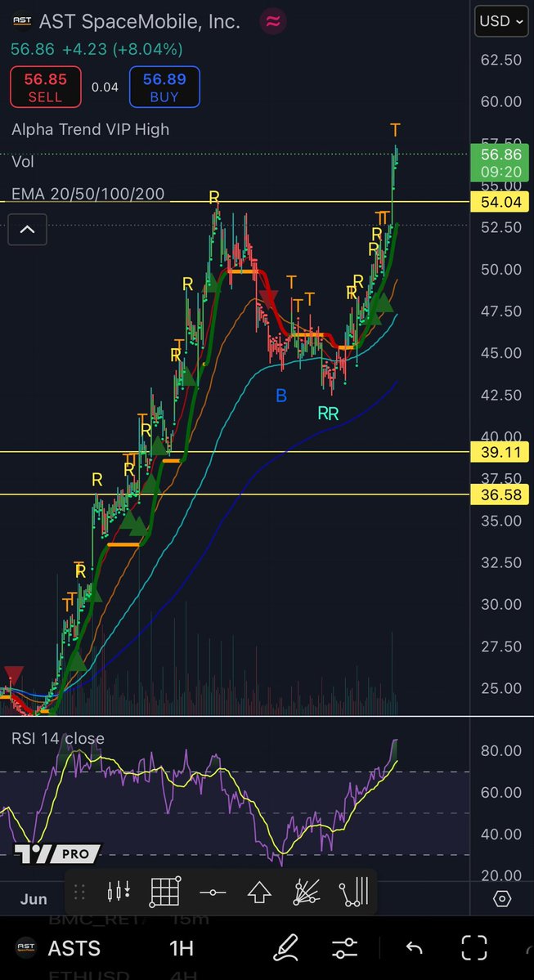Select the grid pattern drawing tool
The width and height of the screenshot is (534, 980).
point(165,892)
